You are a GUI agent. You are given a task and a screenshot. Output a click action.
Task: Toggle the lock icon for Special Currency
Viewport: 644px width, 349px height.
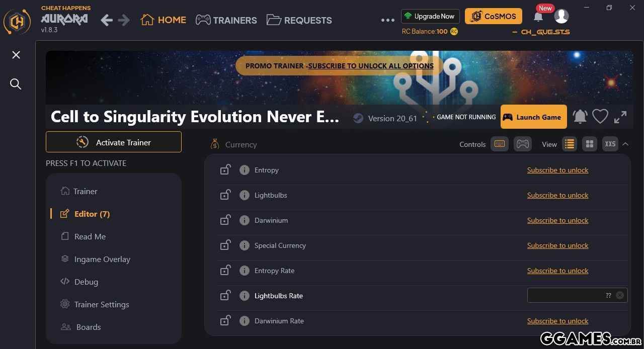(x=225, y=245)
